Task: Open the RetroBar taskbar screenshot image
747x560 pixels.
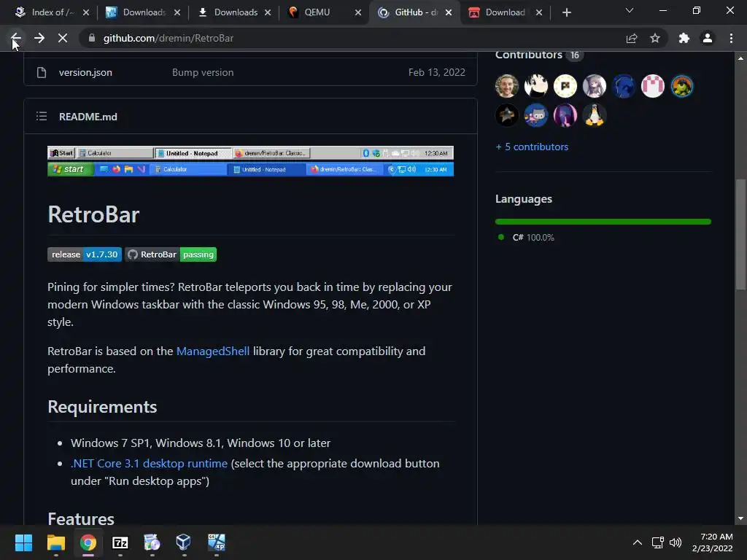Action: pyautogui.click(x=251, y=161)
